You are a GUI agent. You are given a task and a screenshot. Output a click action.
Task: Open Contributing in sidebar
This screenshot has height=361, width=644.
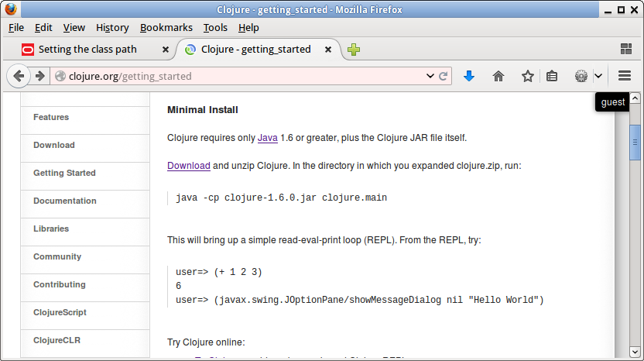(x=59, y=284)
